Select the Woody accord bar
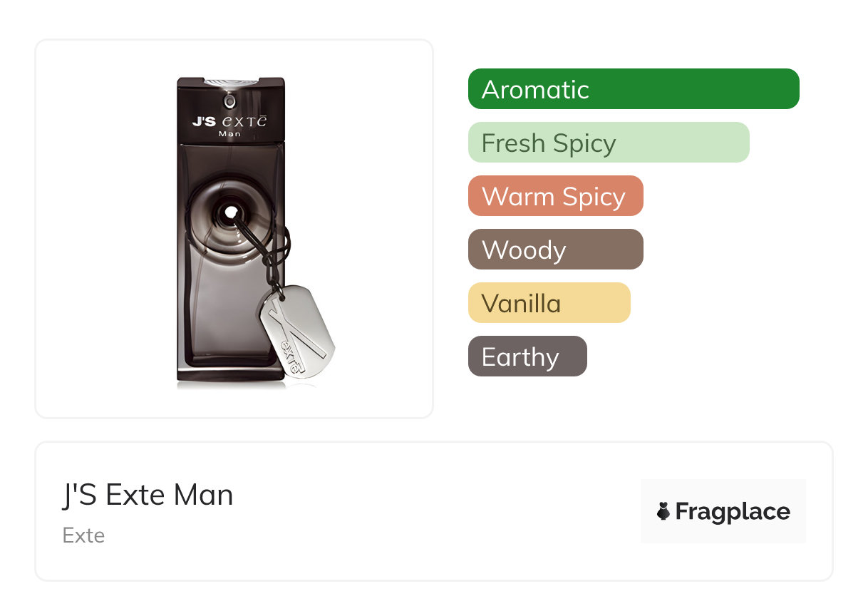The width and height of the screenshot is (868, 616). [555, 250]
